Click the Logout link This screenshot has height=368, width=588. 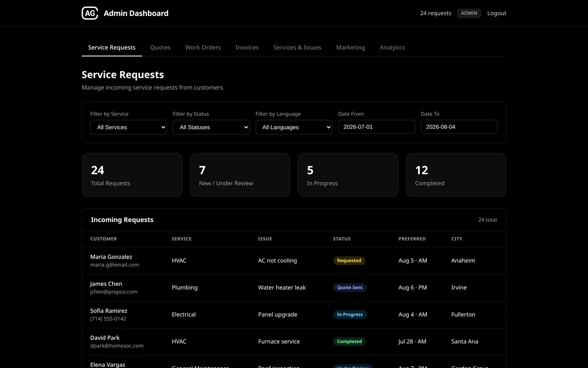point(497,13)
